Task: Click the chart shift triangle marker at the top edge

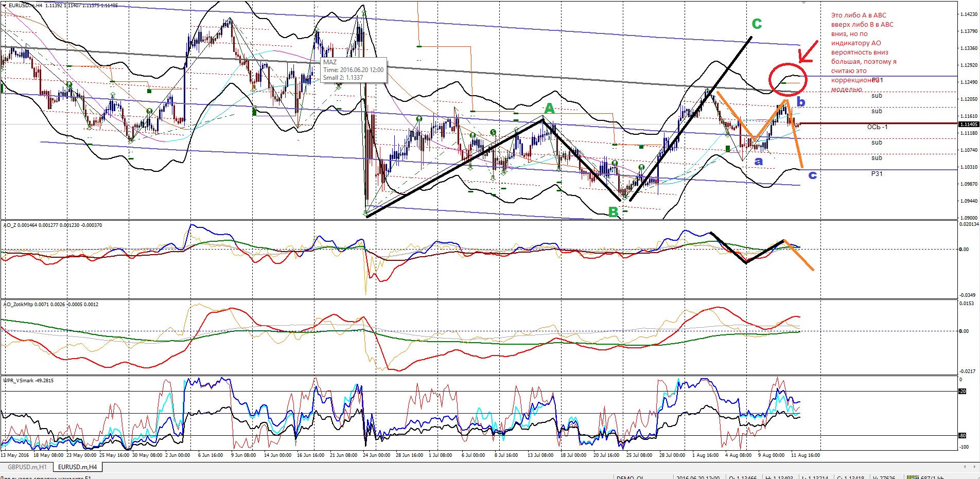Action: coord(803,3)
